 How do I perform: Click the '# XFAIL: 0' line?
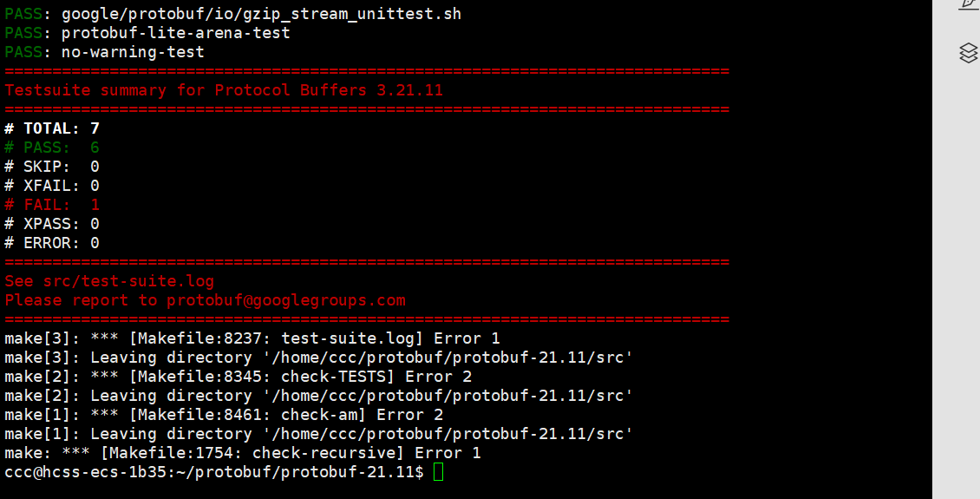click(x=52, y=186)
